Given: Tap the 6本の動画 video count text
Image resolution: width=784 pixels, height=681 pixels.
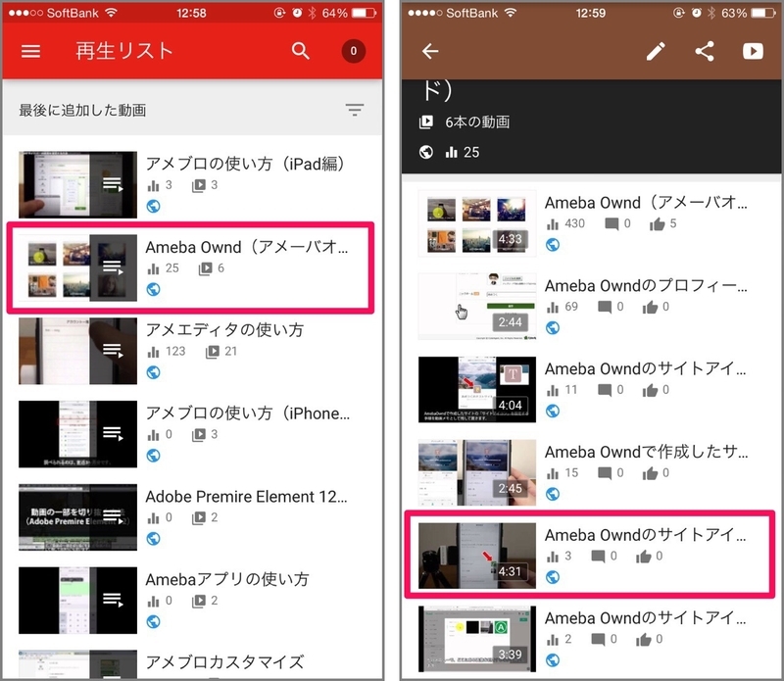Looking at the screenshot, I should click(x=477, y=122).
